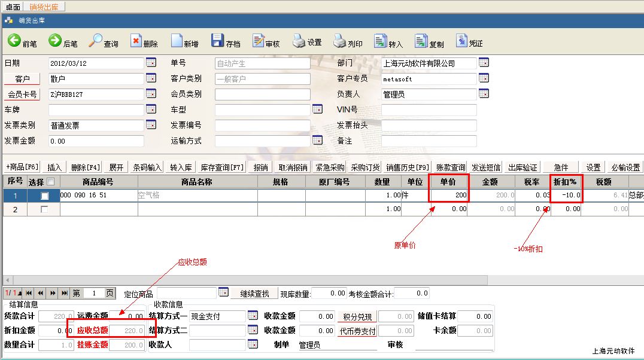Toggle the 选择 header checkbox
This screenshot has width=644, height=360.
tap(50, 182)
